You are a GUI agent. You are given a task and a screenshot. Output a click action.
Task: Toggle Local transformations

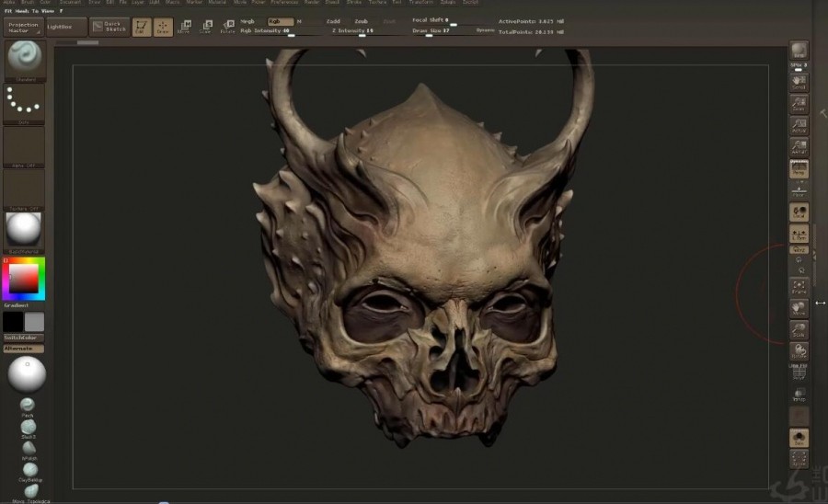pyautogui.click(x=799, y=212)
